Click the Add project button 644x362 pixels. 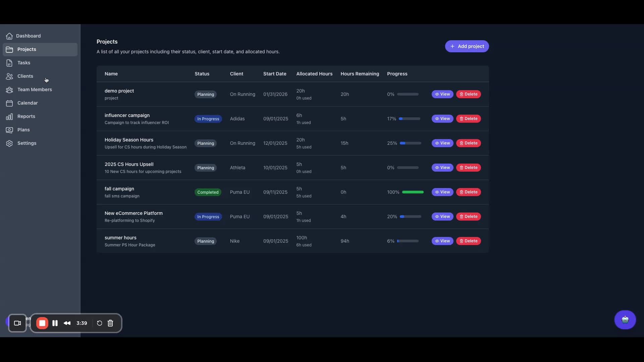pos(467,46)
